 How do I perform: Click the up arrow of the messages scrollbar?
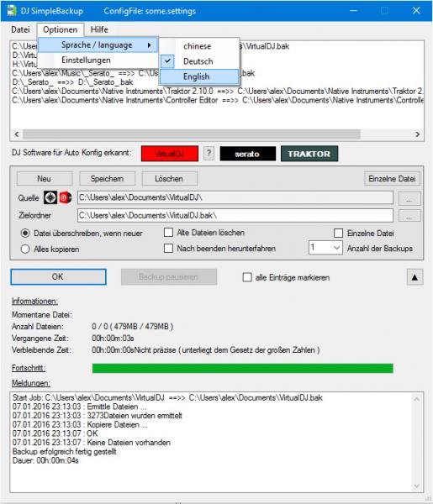416,399
